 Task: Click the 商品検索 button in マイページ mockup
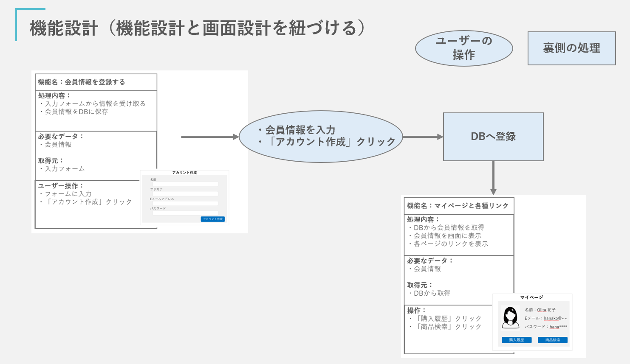point(553,340)
